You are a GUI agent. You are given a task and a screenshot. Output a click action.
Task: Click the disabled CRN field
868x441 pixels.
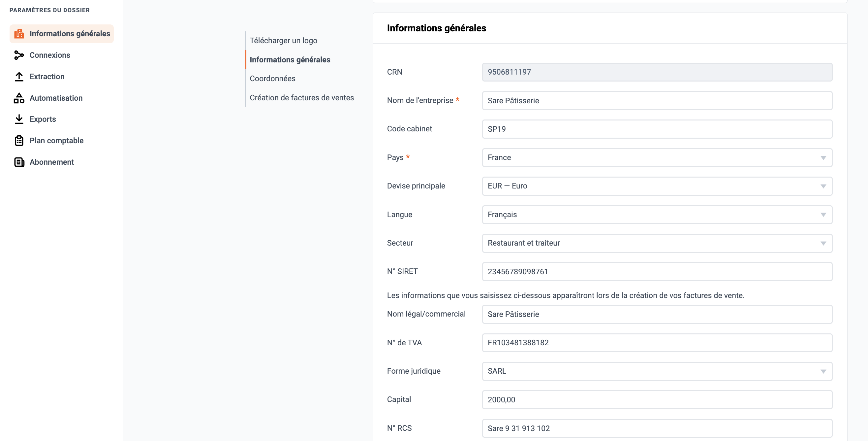[657, 72]
